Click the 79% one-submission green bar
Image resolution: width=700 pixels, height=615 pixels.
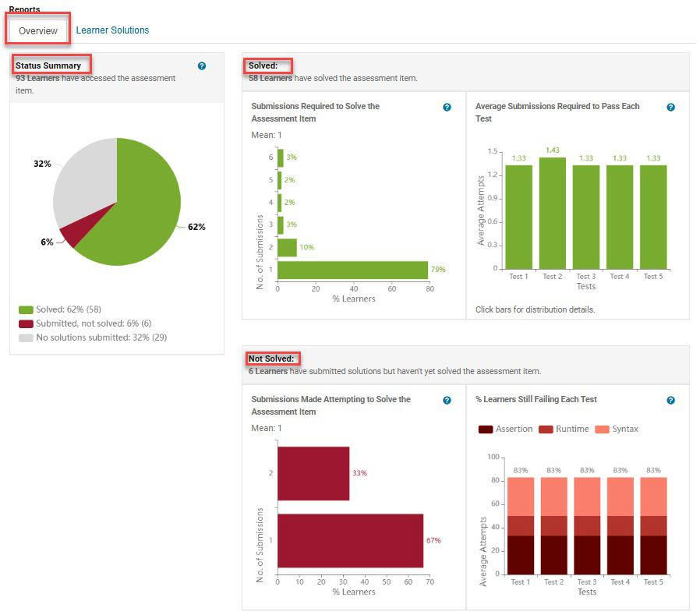[x=352, y=270]
